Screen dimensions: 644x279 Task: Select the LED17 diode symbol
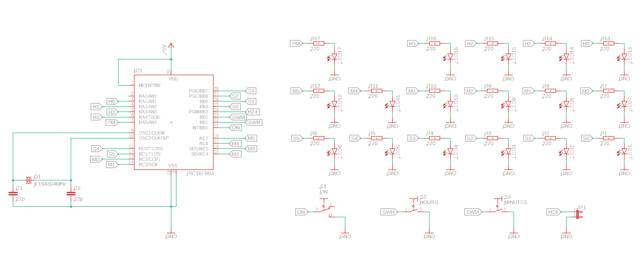335,57
